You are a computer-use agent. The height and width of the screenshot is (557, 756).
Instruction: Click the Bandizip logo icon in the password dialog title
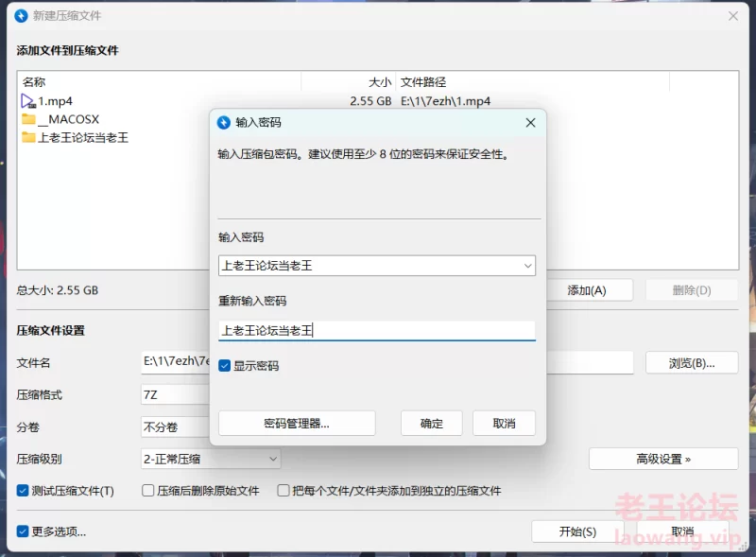coord(224,123)
